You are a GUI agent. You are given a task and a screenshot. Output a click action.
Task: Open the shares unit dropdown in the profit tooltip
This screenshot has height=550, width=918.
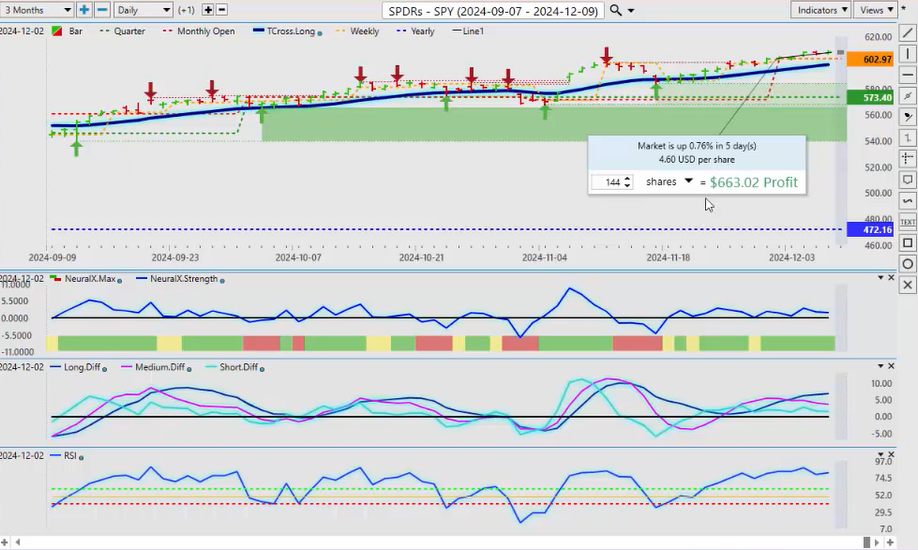[688, 182]
